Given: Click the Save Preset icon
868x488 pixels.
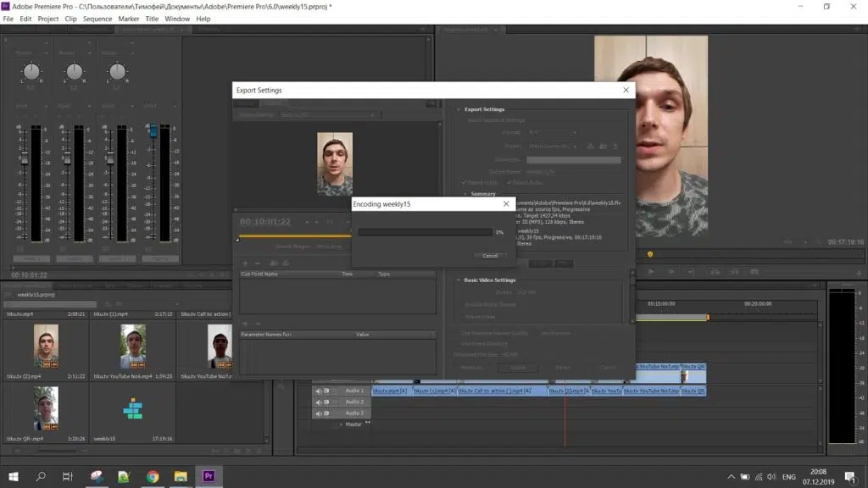Looking at the screenshot, I should [x=591, y=146].
